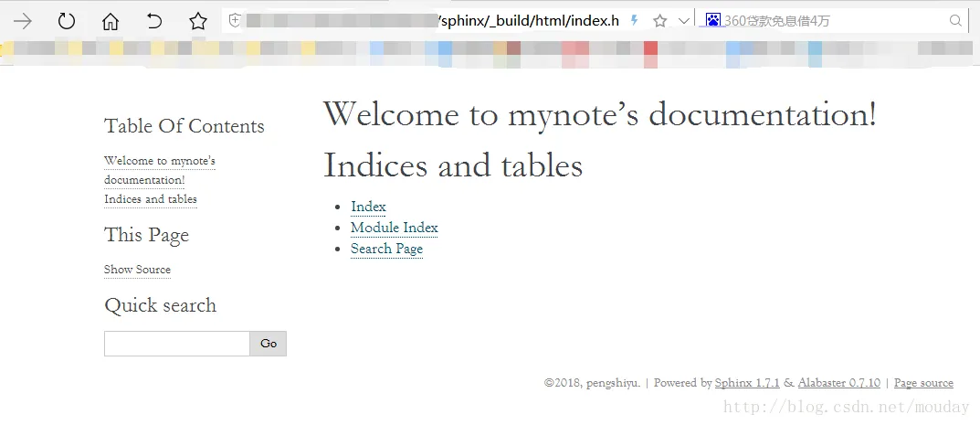This screenshot has width=980, height=425.
Task: Focus the browser search box
Action: click(x=835, y=21)
